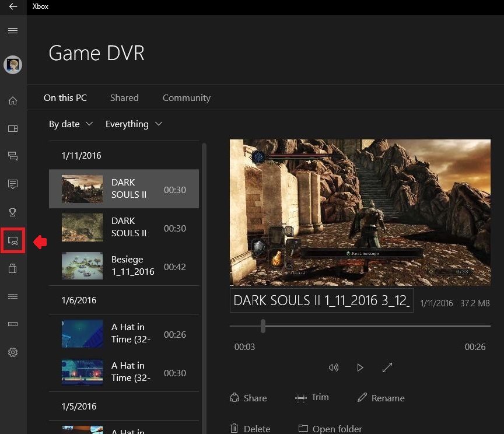Screen dimensions: 504x434
Task: Open the Connect console icon
Action: (x=13, y=324)
